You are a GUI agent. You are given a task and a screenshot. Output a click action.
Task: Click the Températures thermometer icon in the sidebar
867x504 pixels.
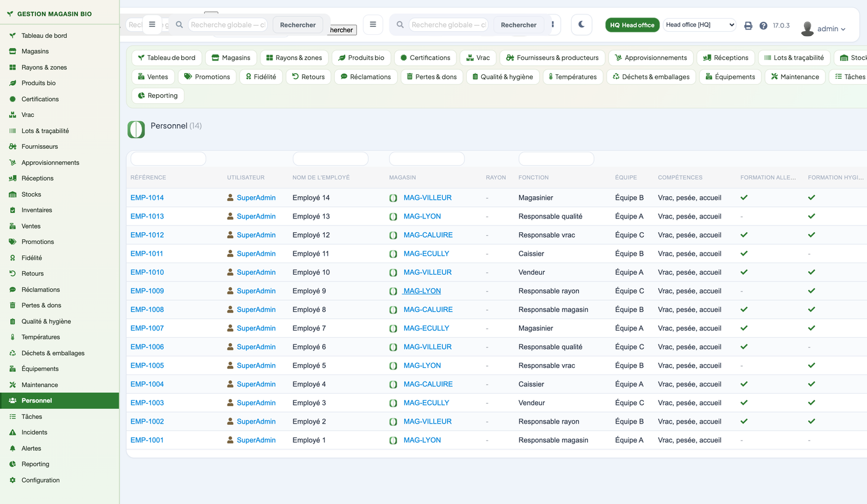pos(12,337)
